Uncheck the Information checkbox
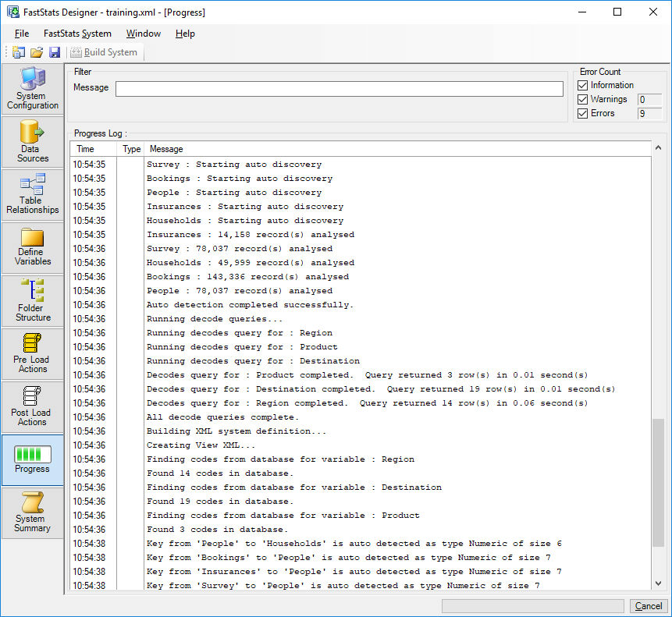This screenshot has width=672, height=617. (x=582, y=85)
